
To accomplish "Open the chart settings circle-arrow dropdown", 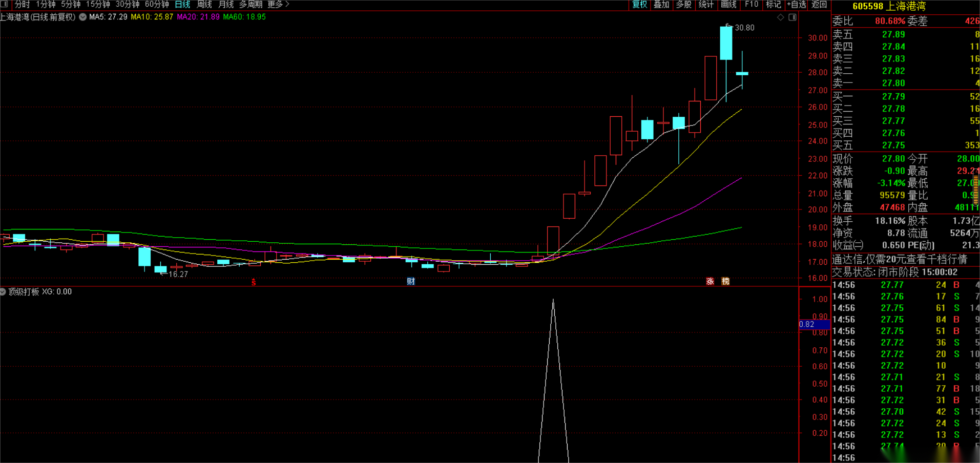I will tap(82, 17).
